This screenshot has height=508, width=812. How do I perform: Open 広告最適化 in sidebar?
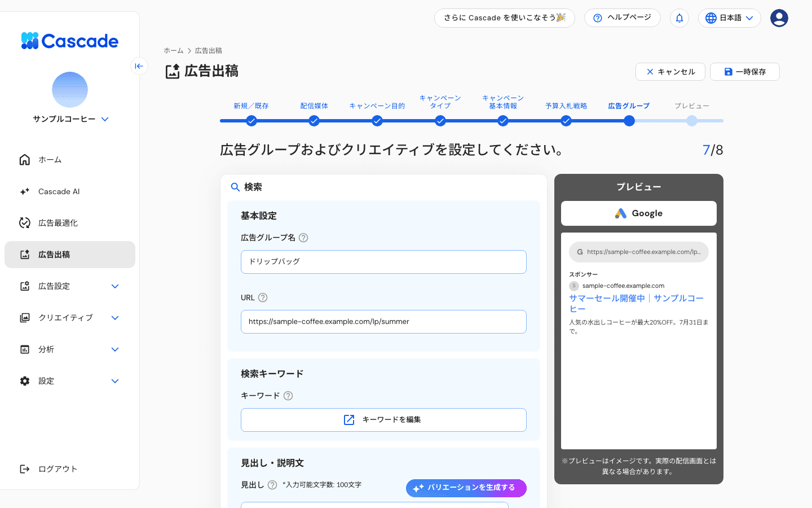pyautogui.click(x=70, y=223)
